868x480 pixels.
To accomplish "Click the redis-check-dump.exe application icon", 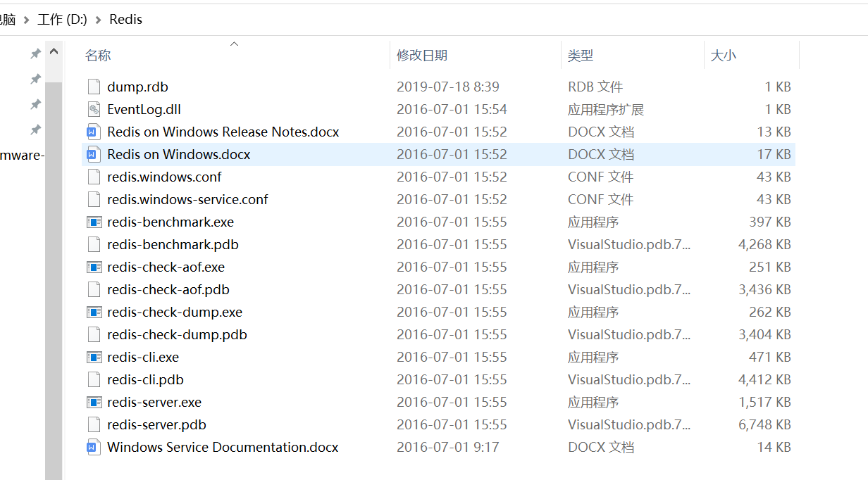I will 94,312.
